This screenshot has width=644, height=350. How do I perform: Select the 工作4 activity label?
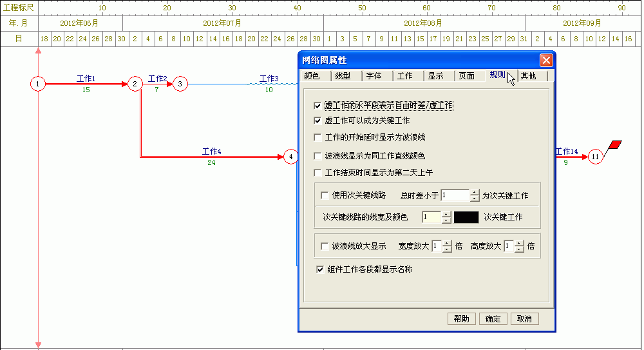coord(211,151)
